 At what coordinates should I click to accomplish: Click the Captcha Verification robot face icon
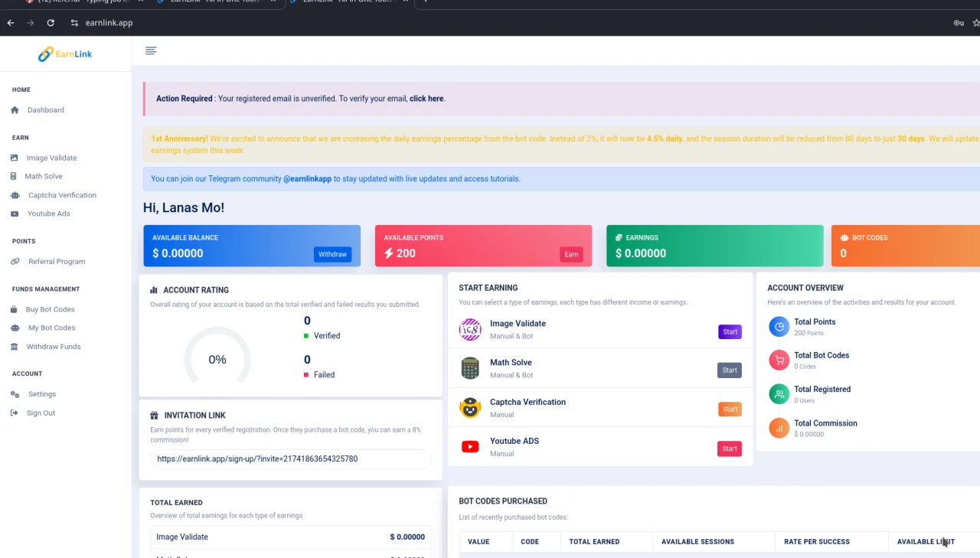pyautogui.click(x=470, y=408)
